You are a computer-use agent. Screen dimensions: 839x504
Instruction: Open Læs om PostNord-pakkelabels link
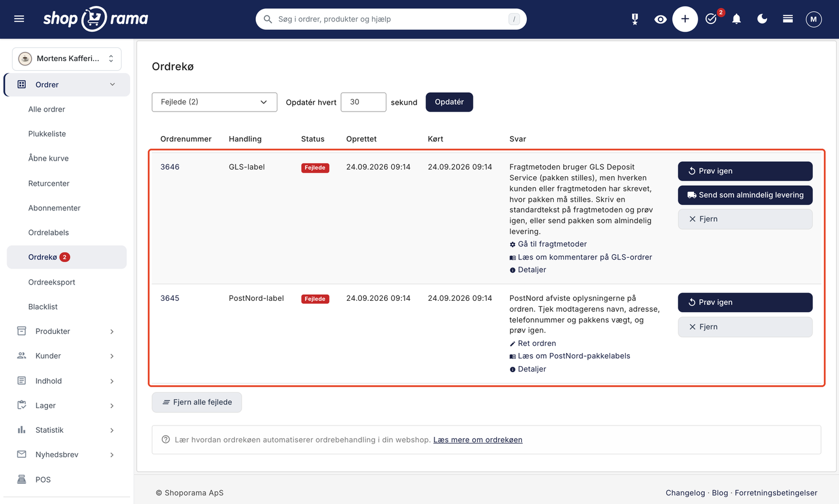(x=570, y=356)
